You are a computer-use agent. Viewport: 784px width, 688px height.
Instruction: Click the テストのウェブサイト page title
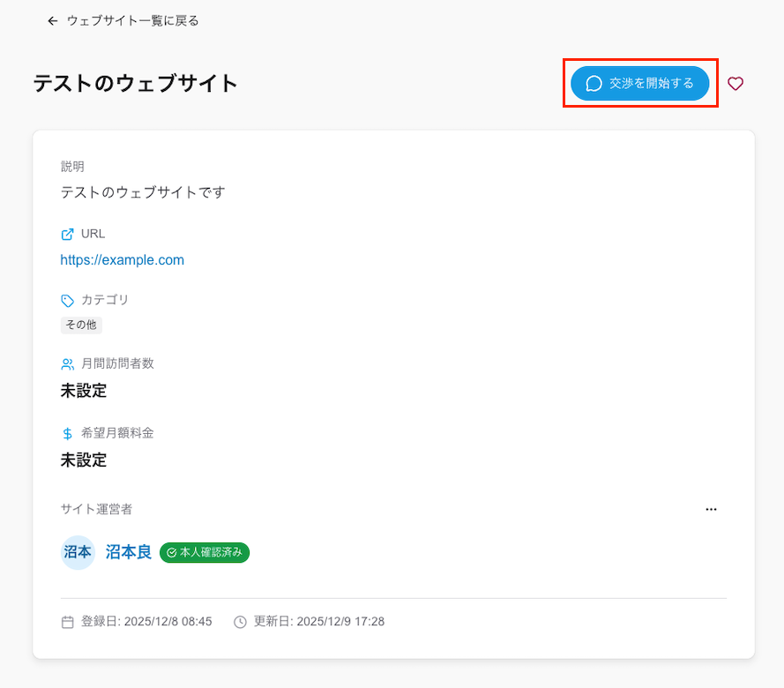(x=136, y=84)
